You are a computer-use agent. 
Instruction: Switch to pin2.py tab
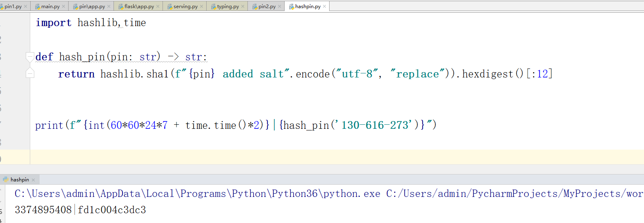coord(267,7)
